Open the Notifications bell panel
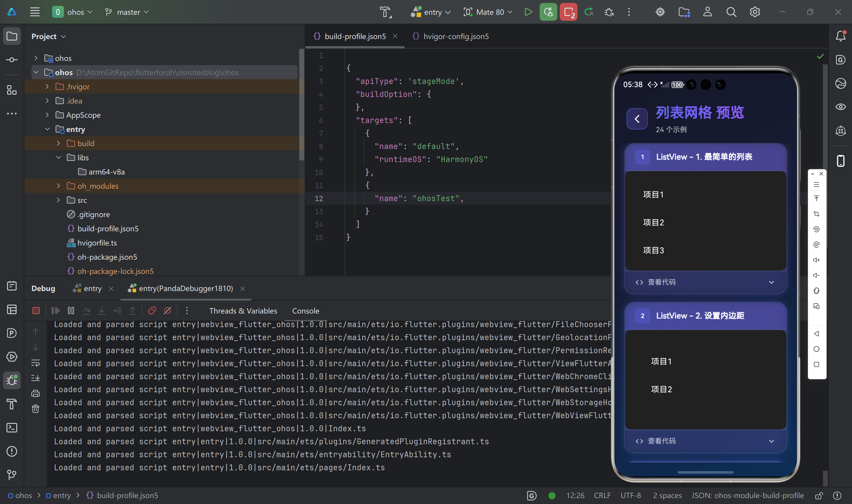852x504 pixels. point(840,36)
